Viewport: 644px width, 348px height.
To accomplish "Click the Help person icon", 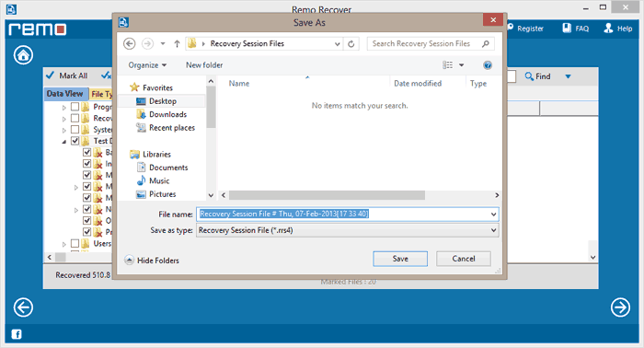I will (608, 28).
